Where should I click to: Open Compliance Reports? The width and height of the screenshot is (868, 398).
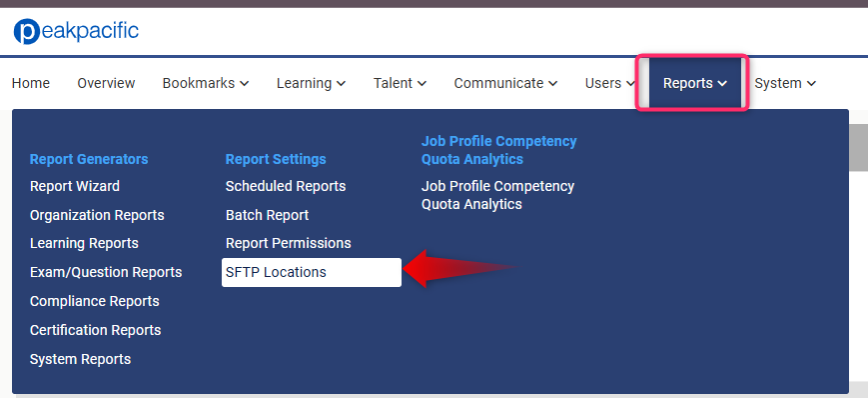95,301
